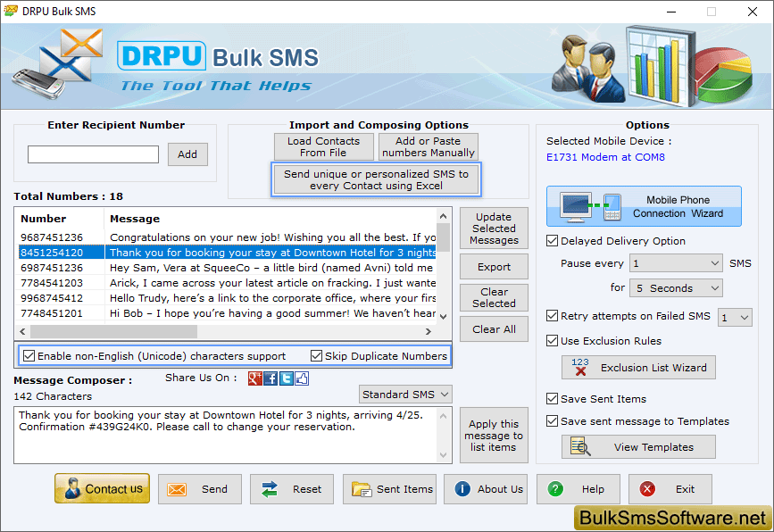774x532 pixels.
Task: Select the row with number 7748451201
Action: 228,314
